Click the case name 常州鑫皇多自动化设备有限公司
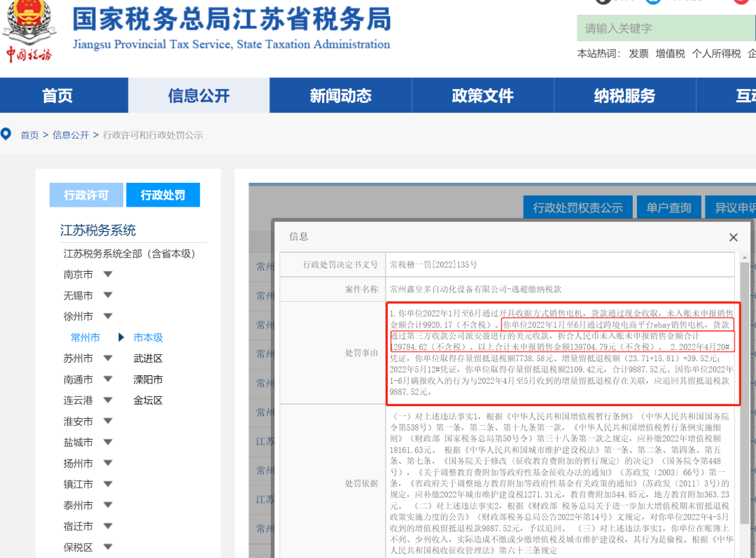The height and width of the screenshot is (558, 756). click(x=448, y=289)
